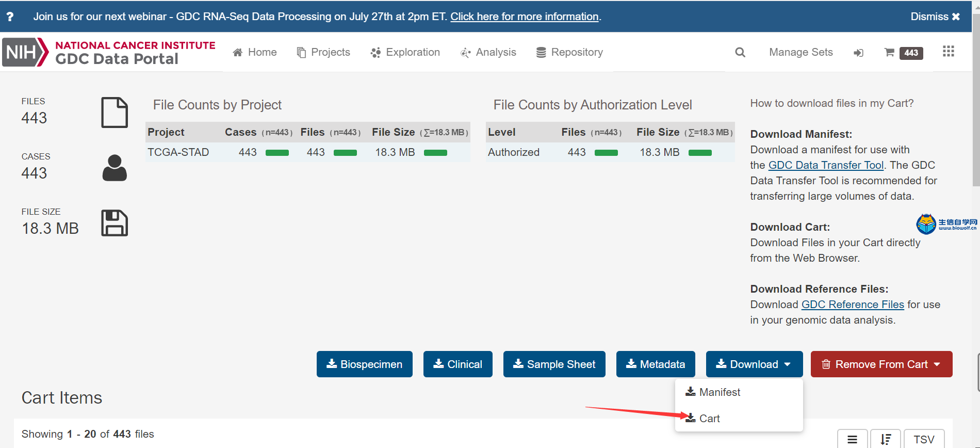
Task: Click the NIH GDC Data Portal logo
Action: point(109,52)
